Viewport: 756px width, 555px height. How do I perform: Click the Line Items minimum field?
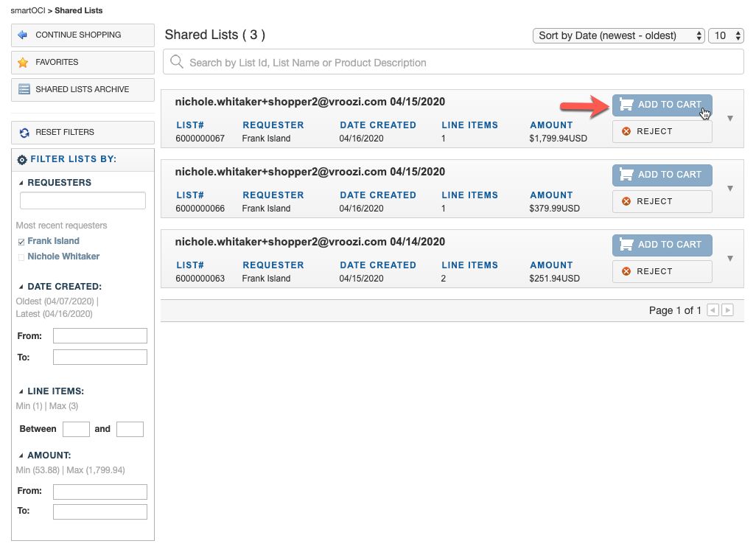point(76,429)
